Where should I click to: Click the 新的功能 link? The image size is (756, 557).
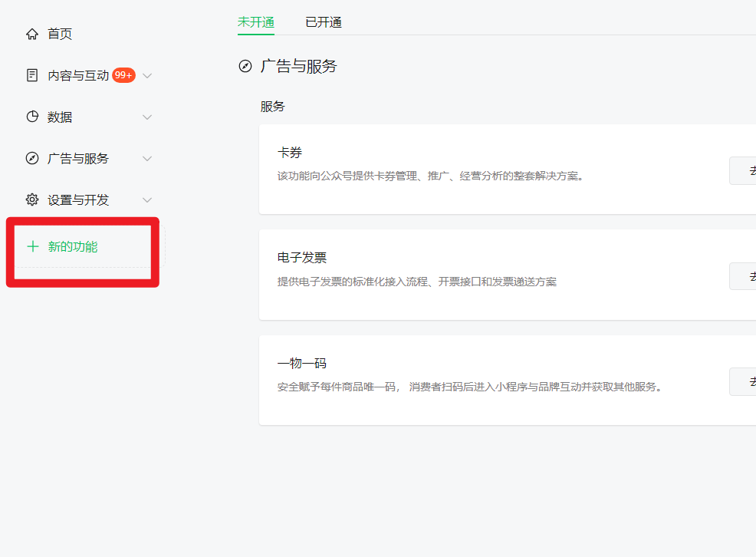(x=73, y=246)
